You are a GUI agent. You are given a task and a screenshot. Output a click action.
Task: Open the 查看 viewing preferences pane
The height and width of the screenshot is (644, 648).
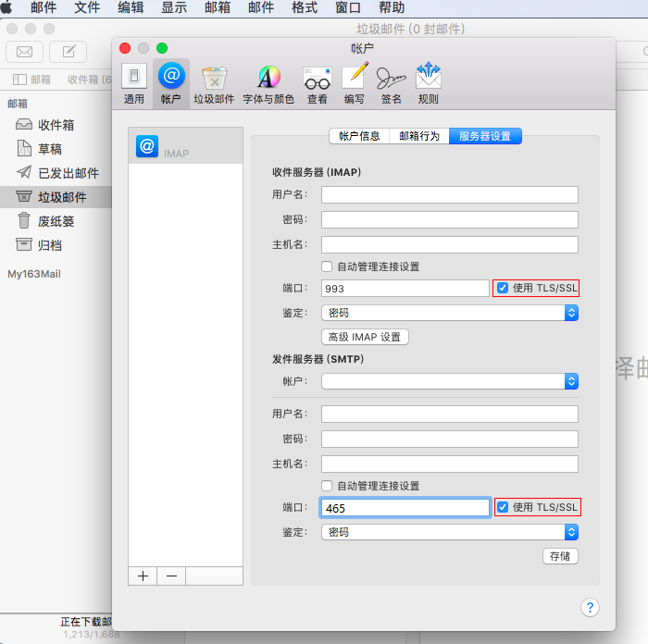317,84
